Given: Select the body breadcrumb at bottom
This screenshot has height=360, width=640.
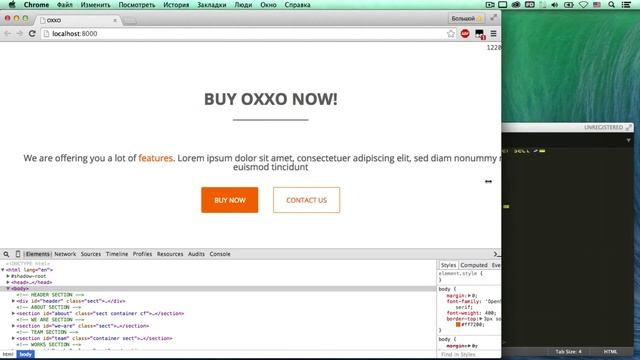Looking at the screenshot, I should pos(25,354).
